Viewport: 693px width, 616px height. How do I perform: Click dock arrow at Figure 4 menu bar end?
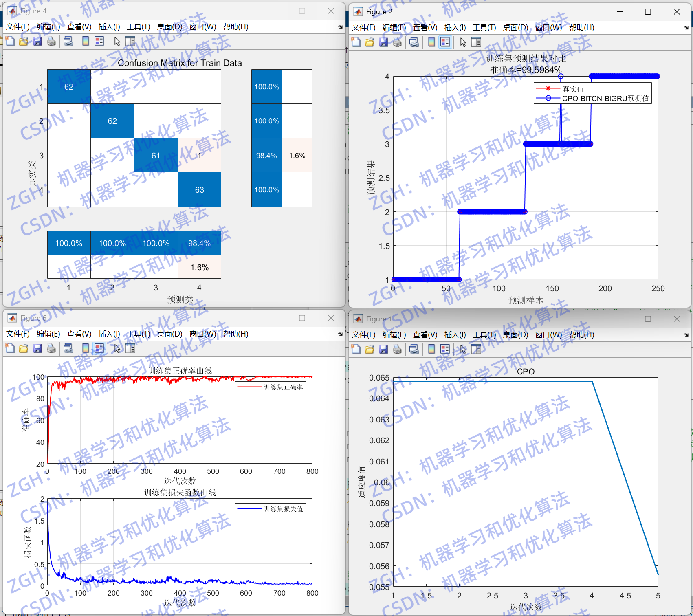tap(340, 27)
